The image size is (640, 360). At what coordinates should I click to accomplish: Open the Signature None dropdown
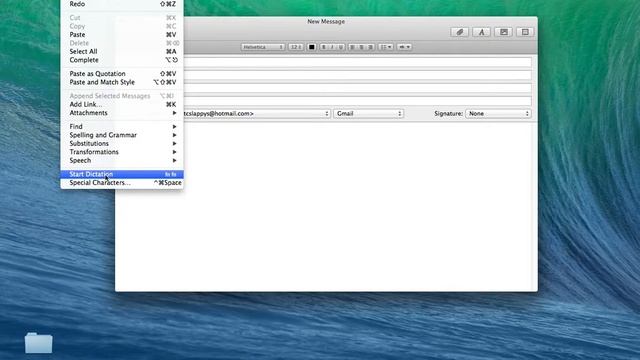(498, 113)
